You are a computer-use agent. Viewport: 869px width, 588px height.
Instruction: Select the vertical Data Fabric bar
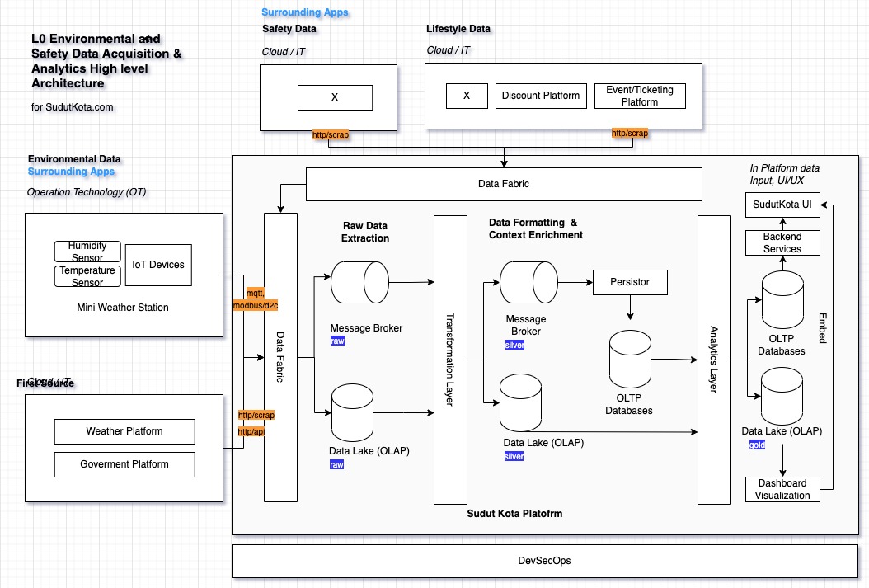280,357
